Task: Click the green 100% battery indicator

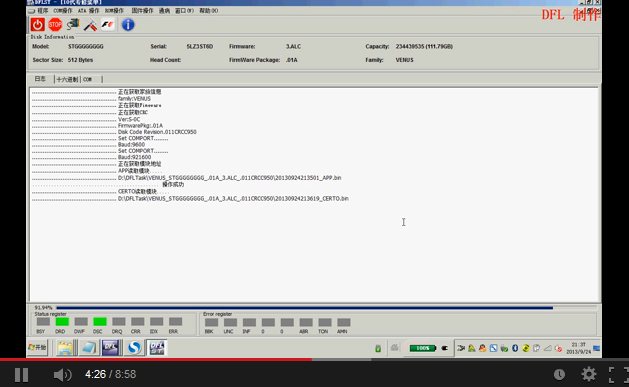Action: pos(422,348)
